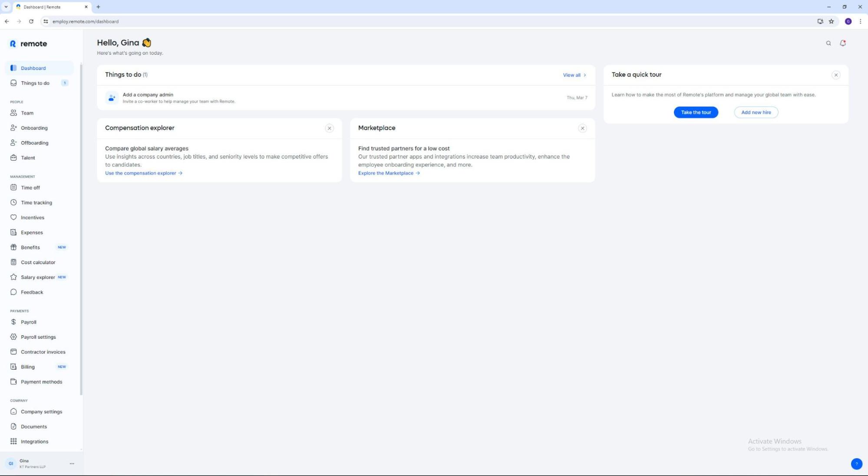The width and height of the screenshot is (868, 476).
Task: Open the help question mark bubble
Action: tap(856, 464)
